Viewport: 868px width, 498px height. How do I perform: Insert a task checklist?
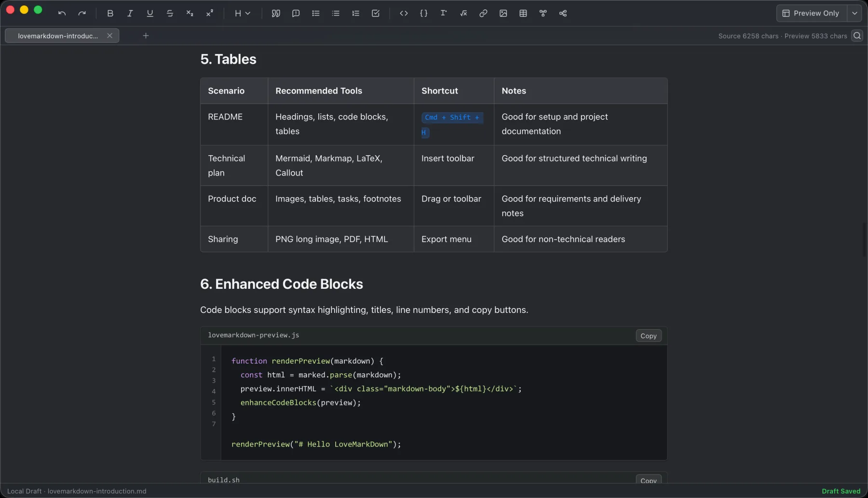click(x=376, y=13)
